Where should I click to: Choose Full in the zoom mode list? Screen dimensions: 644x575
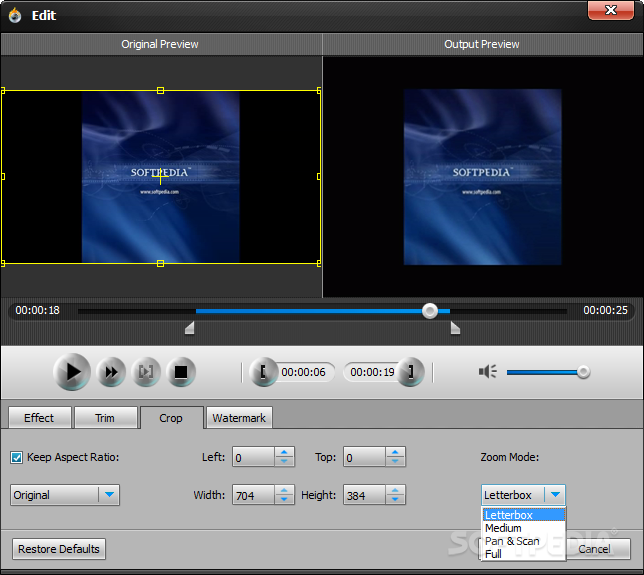pyautogui.click(x=524, y=554)
